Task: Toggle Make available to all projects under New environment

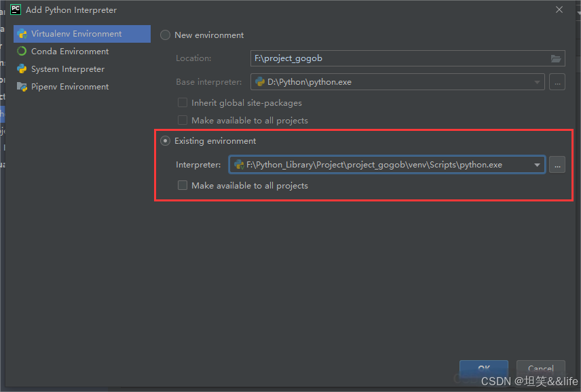Action: click(183, 120)
